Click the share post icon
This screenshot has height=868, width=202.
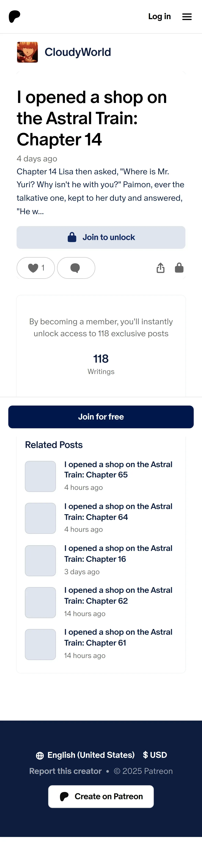(x=161, y=268)
